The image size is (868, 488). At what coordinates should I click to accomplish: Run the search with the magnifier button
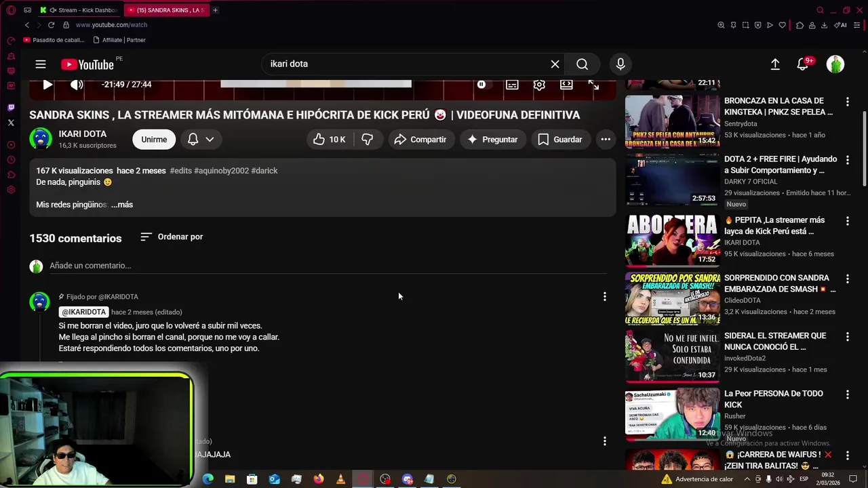pos(582,64)
